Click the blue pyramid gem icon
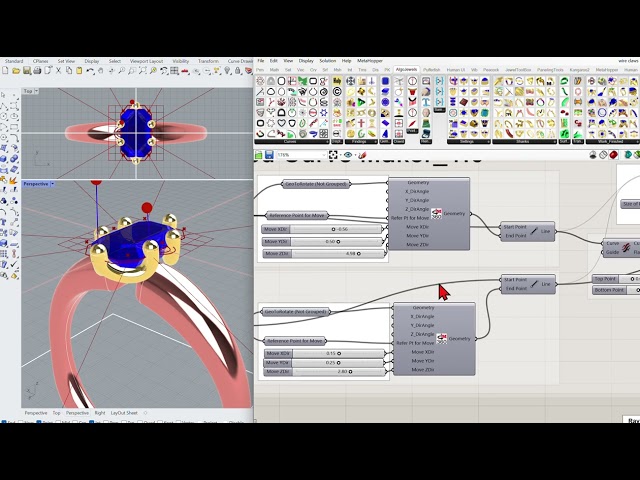 [385, 133]
